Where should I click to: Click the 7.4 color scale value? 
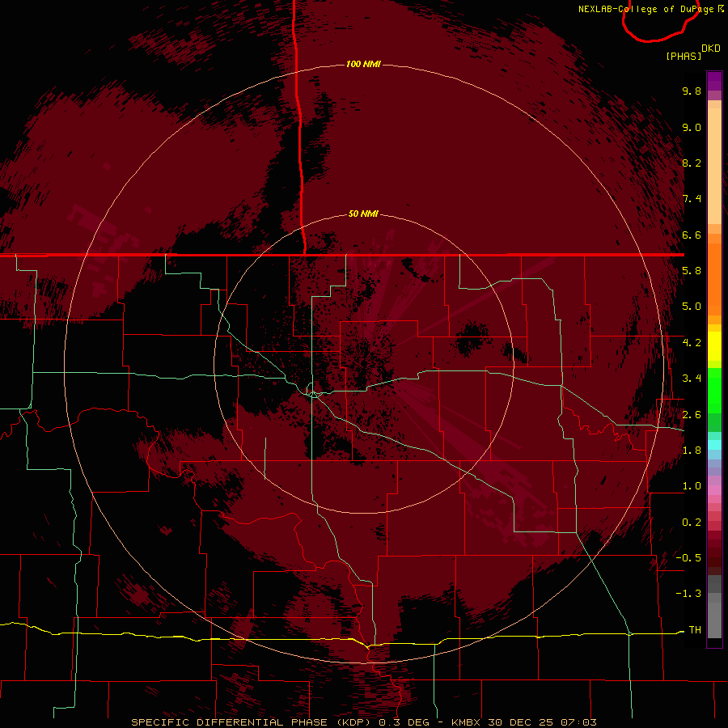692,199
